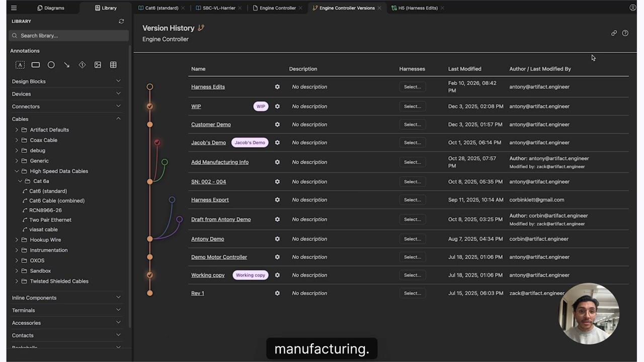Open Harnesses Select dropdown for Harness Edits
Screen dimensions: 644x362
click(413, 87)
